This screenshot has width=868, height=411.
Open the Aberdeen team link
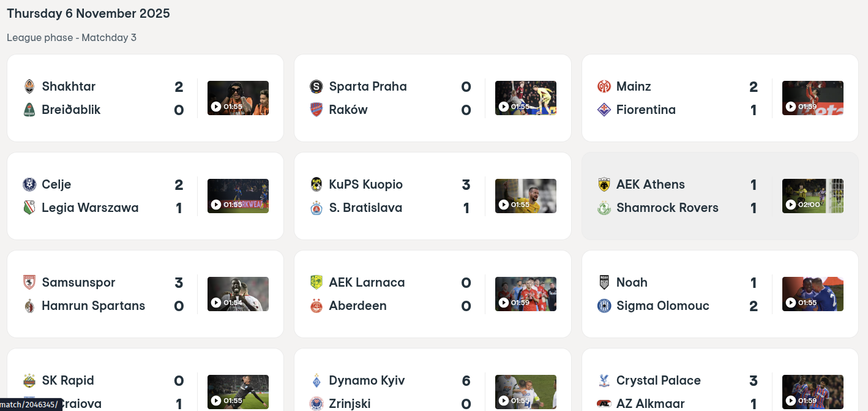357,306
